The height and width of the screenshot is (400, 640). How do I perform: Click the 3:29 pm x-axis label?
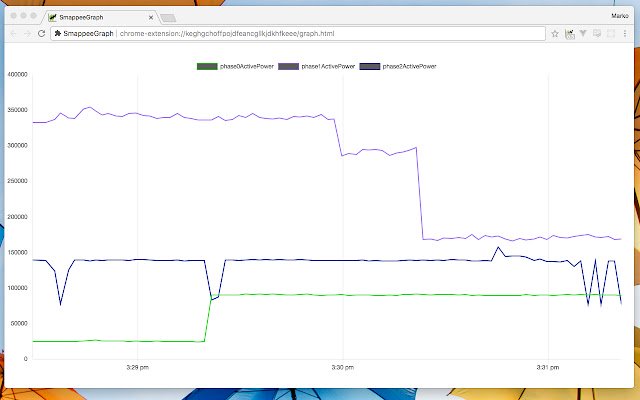pyautogui.click(x=138, y=367)
